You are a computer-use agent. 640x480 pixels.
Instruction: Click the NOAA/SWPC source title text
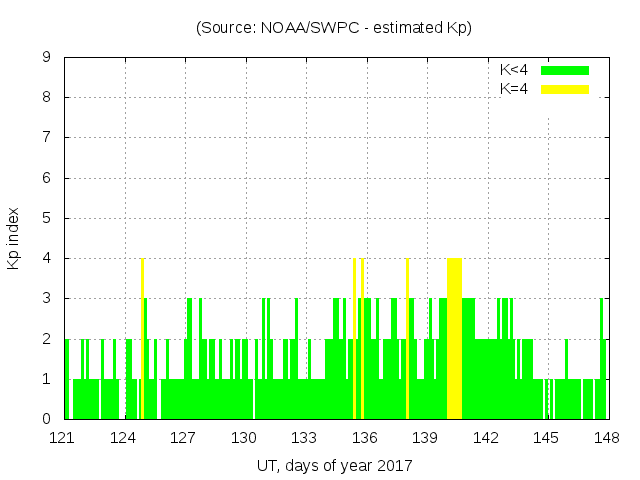pos(334,28)
